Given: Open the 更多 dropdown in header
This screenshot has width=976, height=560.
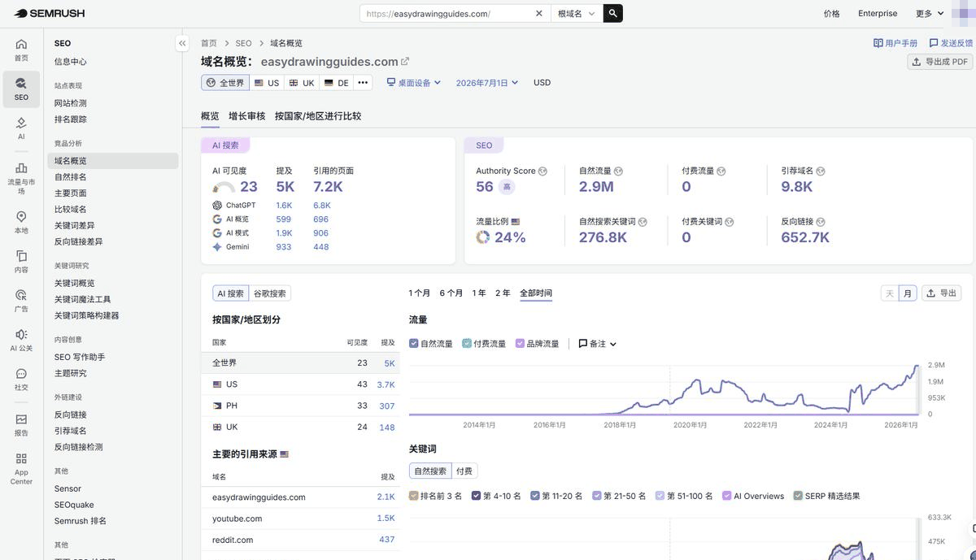Looking at the screenshot, I should [x=930, y=14].
